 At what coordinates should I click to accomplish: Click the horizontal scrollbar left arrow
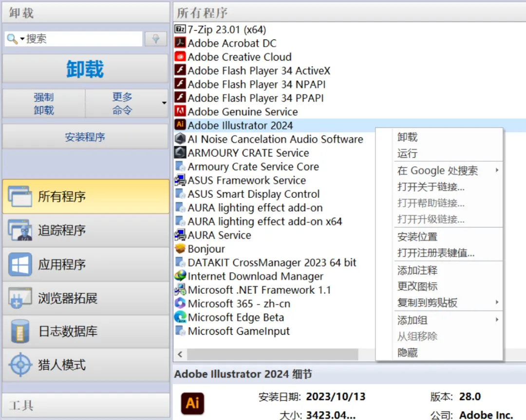[180, 354]
